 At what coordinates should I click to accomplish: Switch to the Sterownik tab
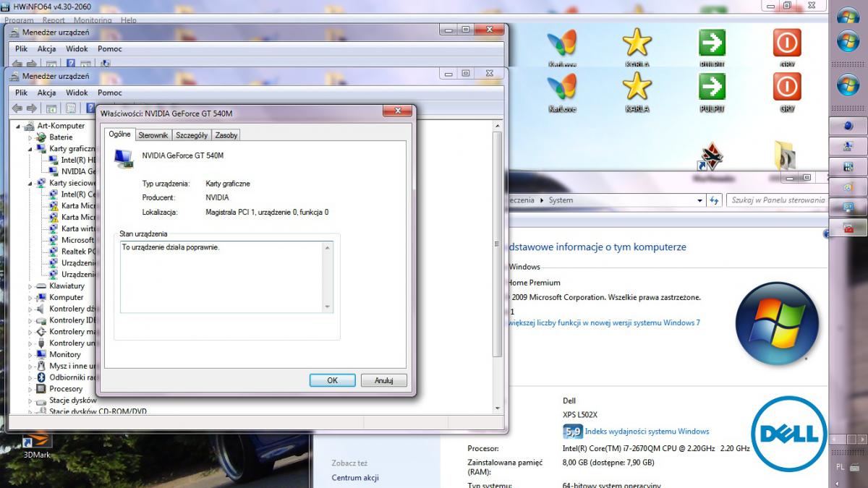153,135
